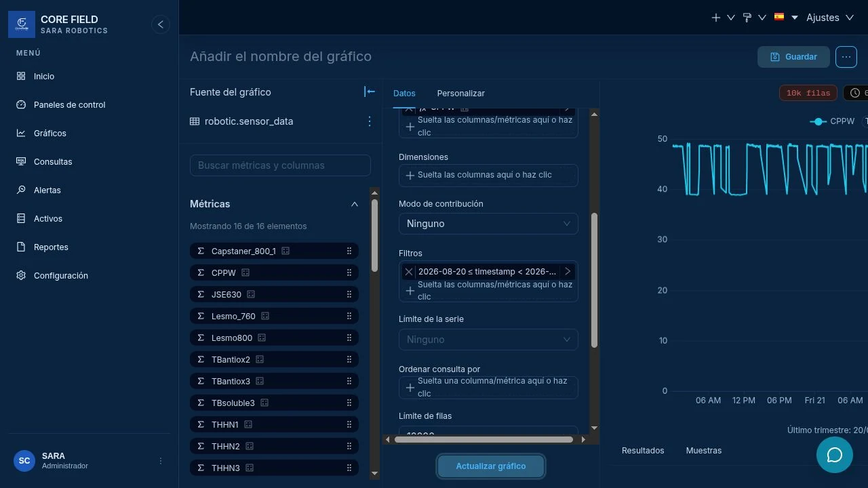This screenshot has height=488, width=868.
Task: Open the Muestras tab
Action: click(704, 451)
